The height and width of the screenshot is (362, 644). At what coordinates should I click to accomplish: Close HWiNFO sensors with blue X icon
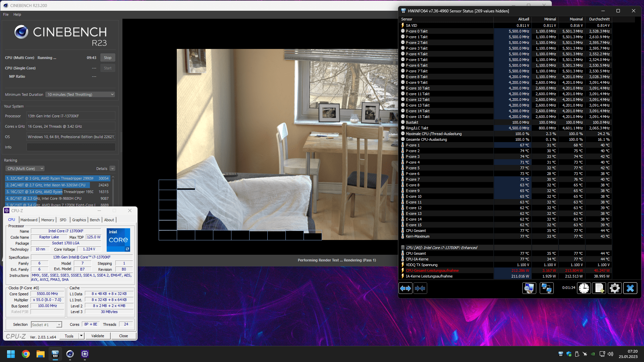click(x=630, y=288)
